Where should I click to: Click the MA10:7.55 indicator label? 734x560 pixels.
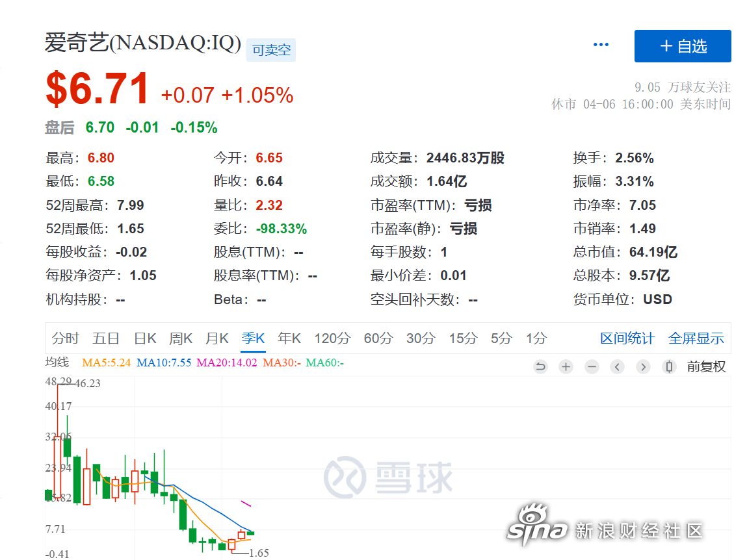point(164,363)
